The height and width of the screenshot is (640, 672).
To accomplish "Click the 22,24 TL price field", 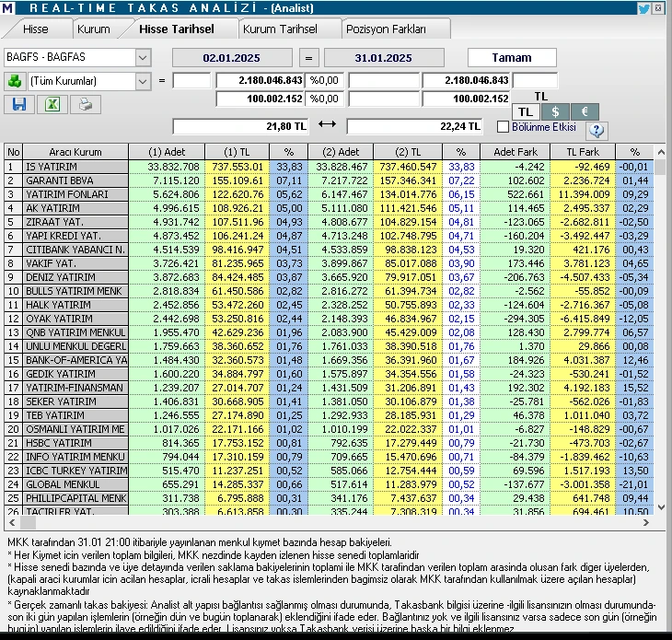I will (x=414, y=126).
